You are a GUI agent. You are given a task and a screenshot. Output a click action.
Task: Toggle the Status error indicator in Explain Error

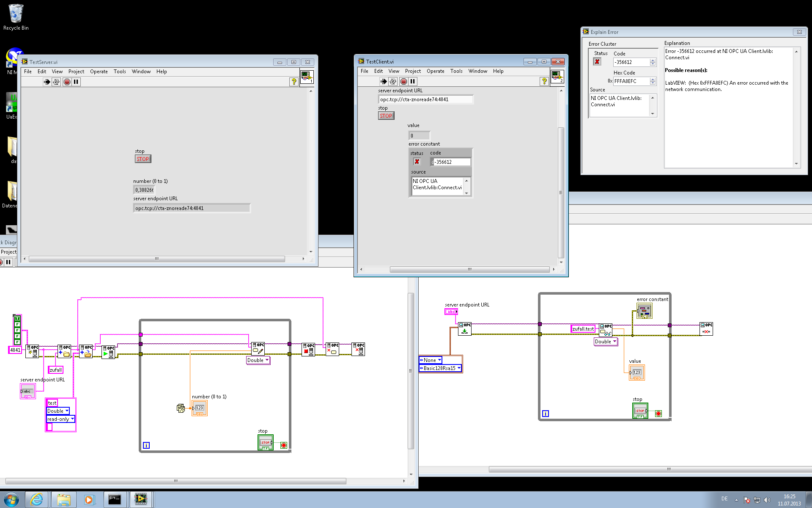[x=597, y=62]
